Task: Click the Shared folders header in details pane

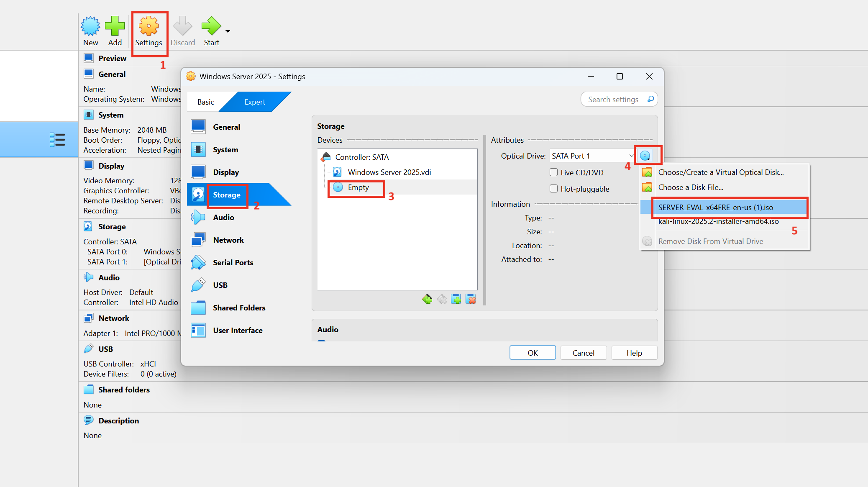Action: coord(124,390)
